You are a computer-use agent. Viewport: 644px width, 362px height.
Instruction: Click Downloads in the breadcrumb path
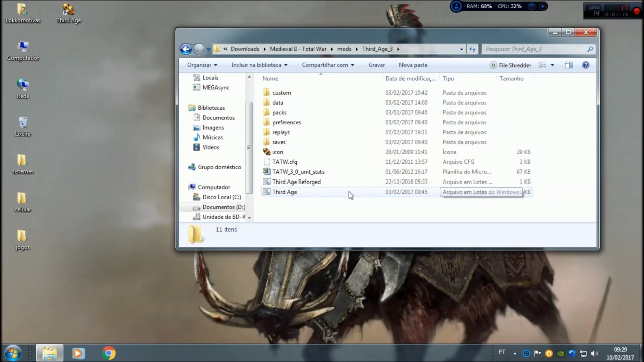point(245,49)
